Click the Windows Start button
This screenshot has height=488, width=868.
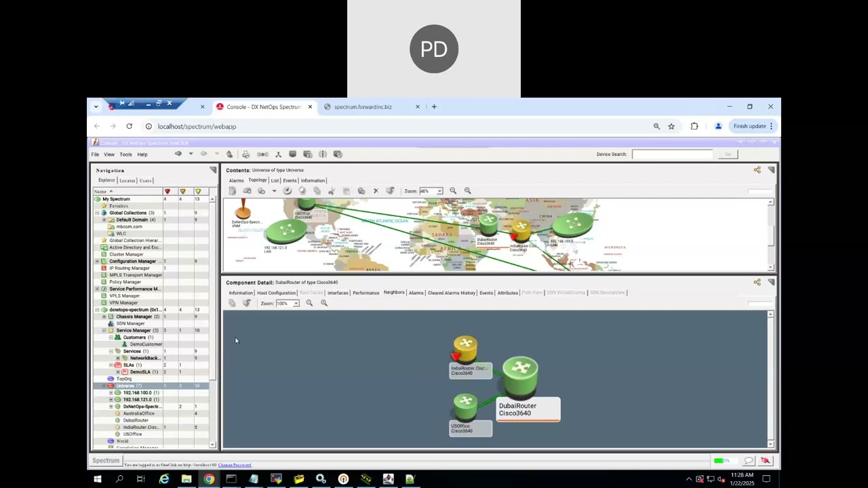(97, 479)
